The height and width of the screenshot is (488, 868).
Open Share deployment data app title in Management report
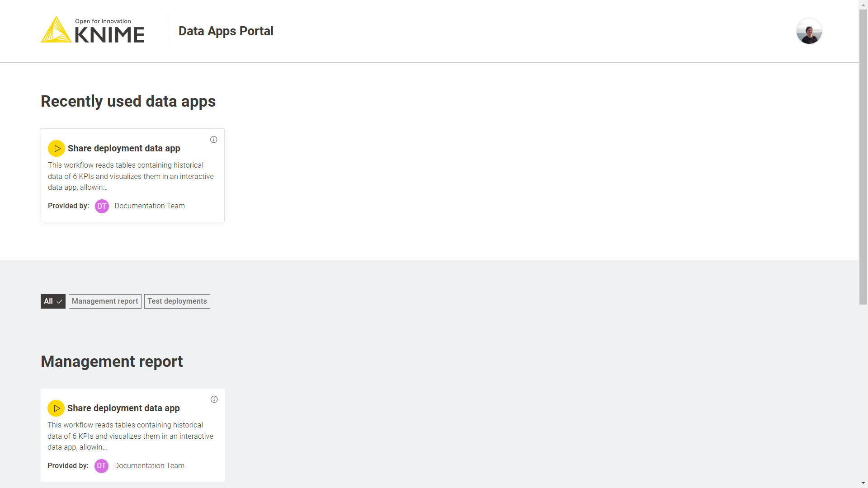click(x=123, y=408)
